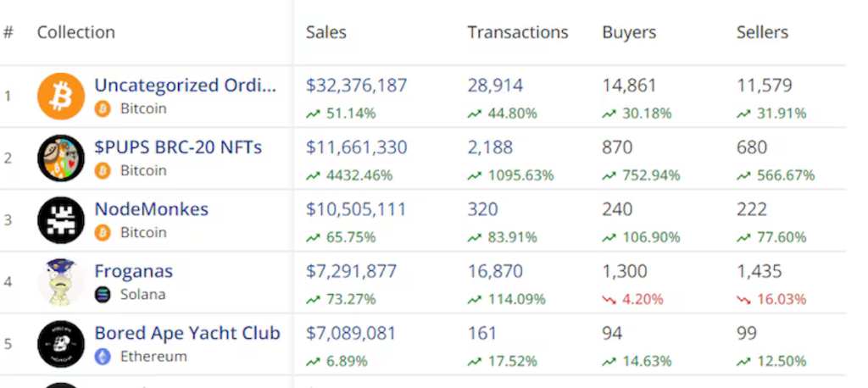Open the NodeMonkes collection link

point(151,209)
